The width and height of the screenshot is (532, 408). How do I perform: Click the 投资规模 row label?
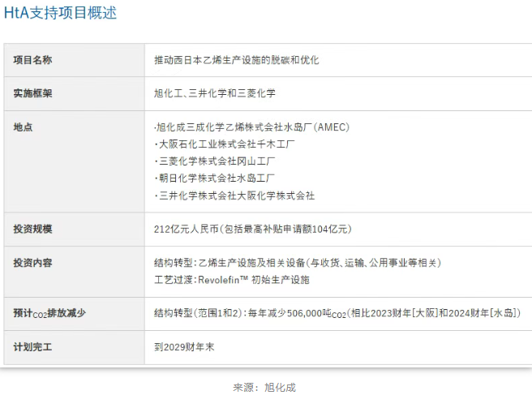[32, 229]
